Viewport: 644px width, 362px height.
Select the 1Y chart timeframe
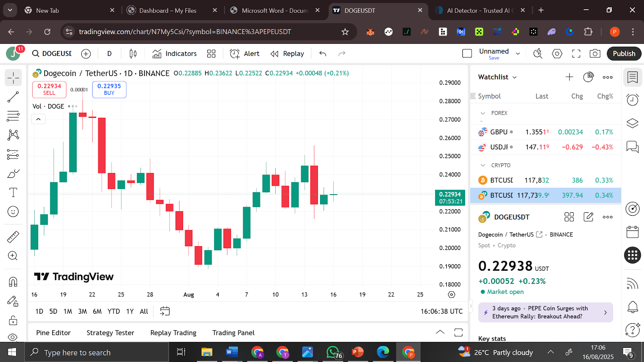click(x=130, y=311)
